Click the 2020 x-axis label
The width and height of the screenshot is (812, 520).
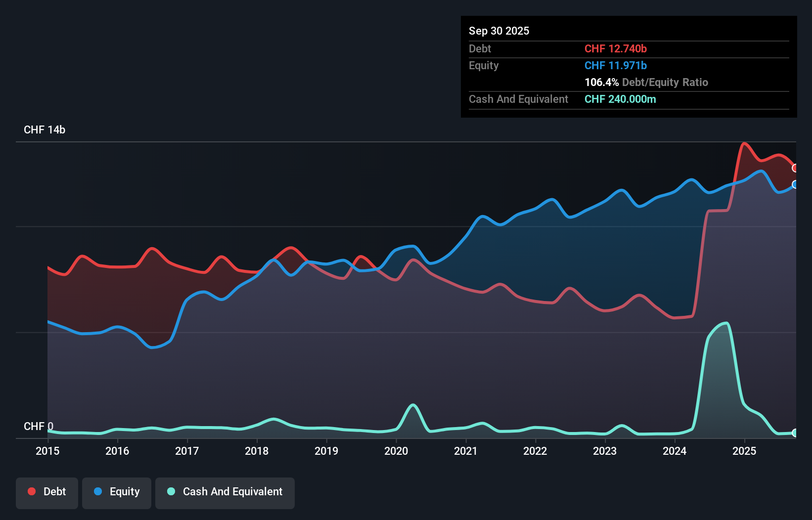point(396,451)
